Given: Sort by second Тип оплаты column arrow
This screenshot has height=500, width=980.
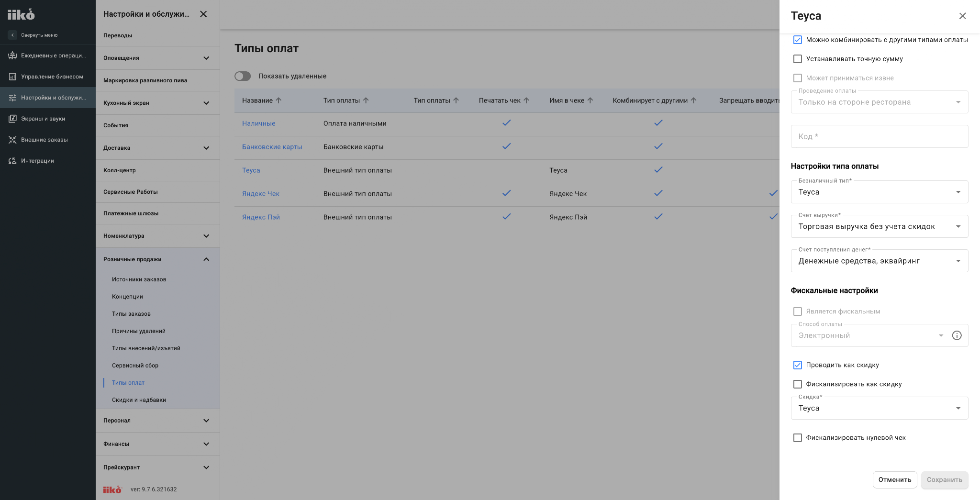Looking at the screenshot, I should point(456,100).
